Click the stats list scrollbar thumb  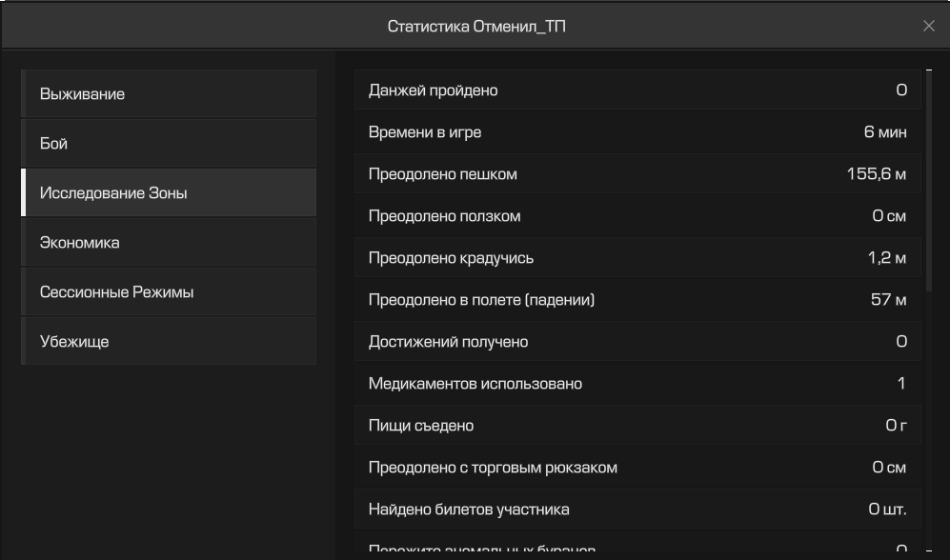click(929, 182)
